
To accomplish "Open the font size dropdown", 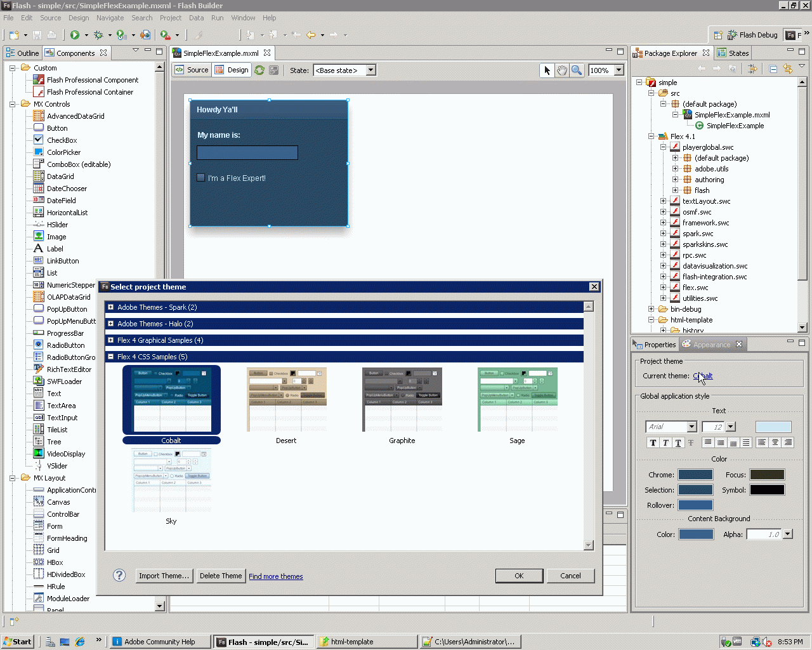I will coord(731,427).
